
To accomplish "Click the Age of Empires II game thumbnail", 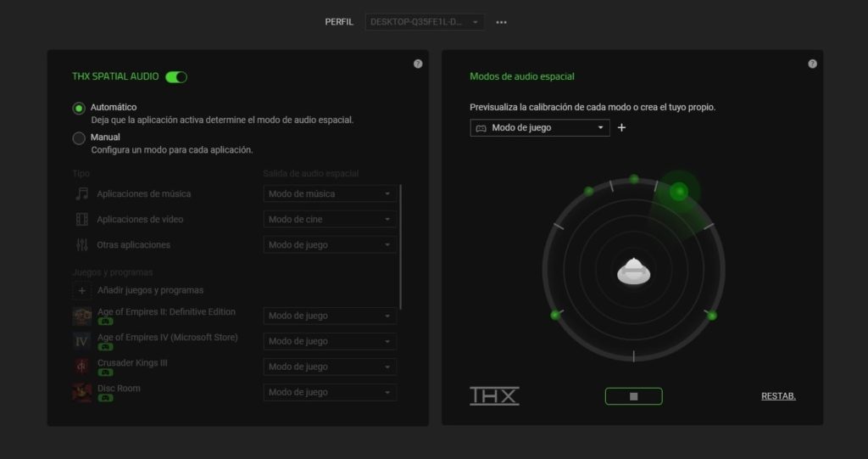I will pyautogui.click(x=82, y=316).
